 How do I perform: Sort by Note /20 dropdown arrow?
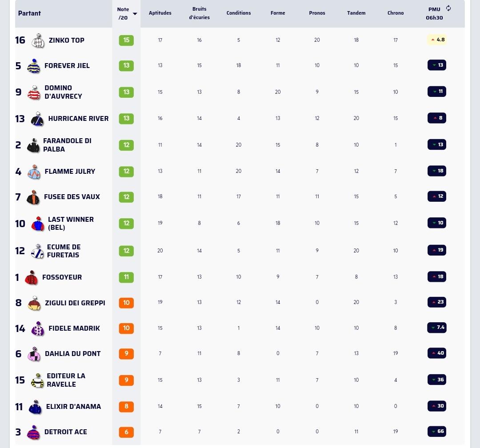[135, 14]
